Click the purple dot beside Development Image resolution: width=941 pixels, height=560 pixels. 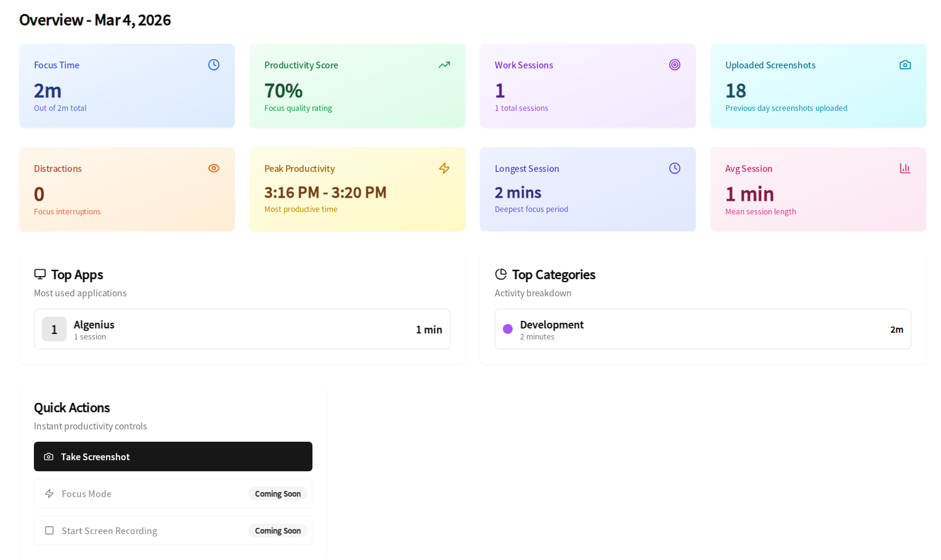(x=507, y=329)
